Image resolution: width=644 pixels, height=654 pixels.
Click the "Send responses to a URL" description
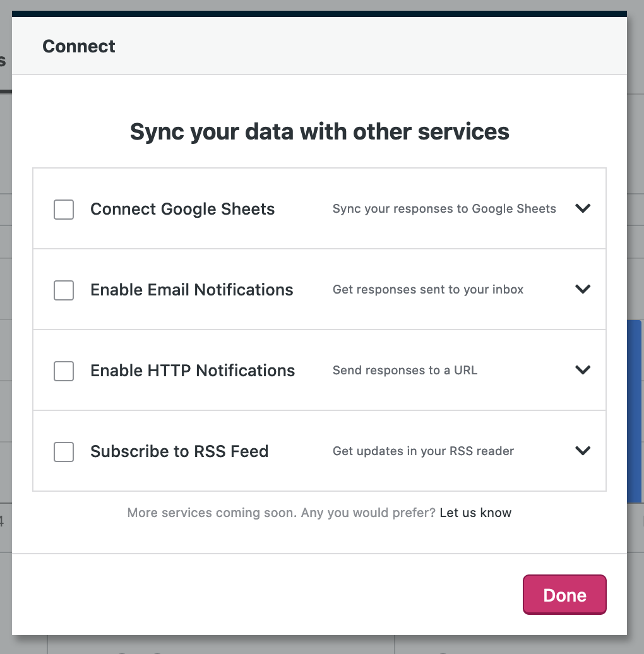point(405,371)
